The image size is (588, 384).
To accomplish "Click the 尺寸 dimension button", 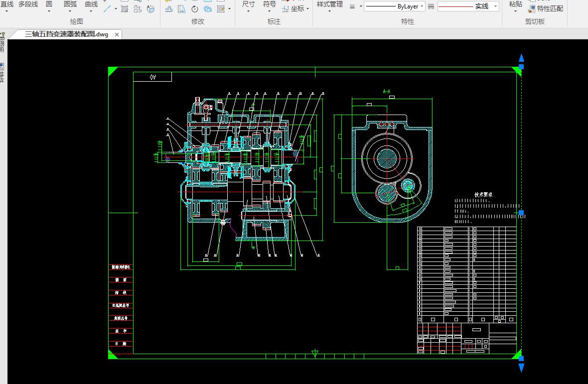I will click(x=248, y=5).
